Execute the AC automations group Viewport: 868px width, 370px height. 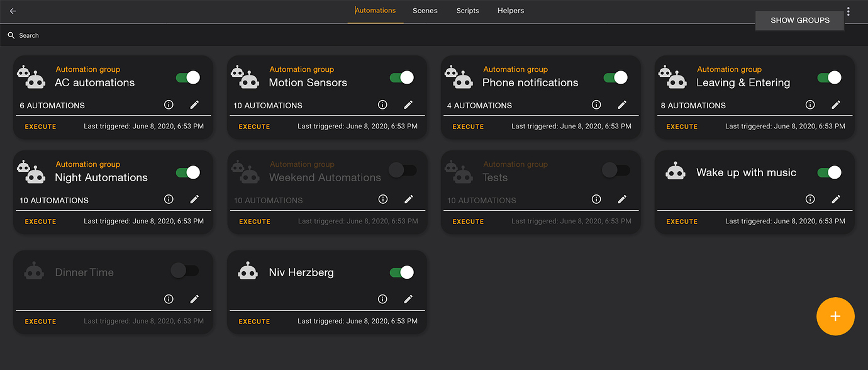point(41,126)
